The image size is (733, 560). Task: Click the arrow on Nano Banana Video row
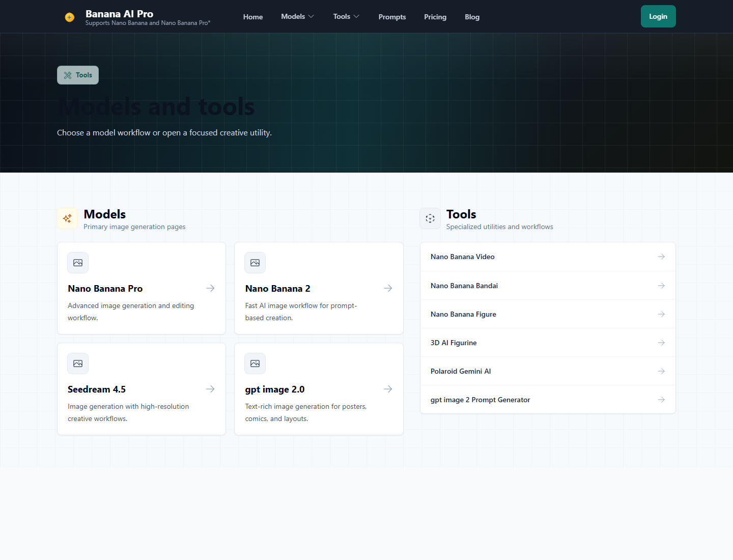[x=661, y=257]
